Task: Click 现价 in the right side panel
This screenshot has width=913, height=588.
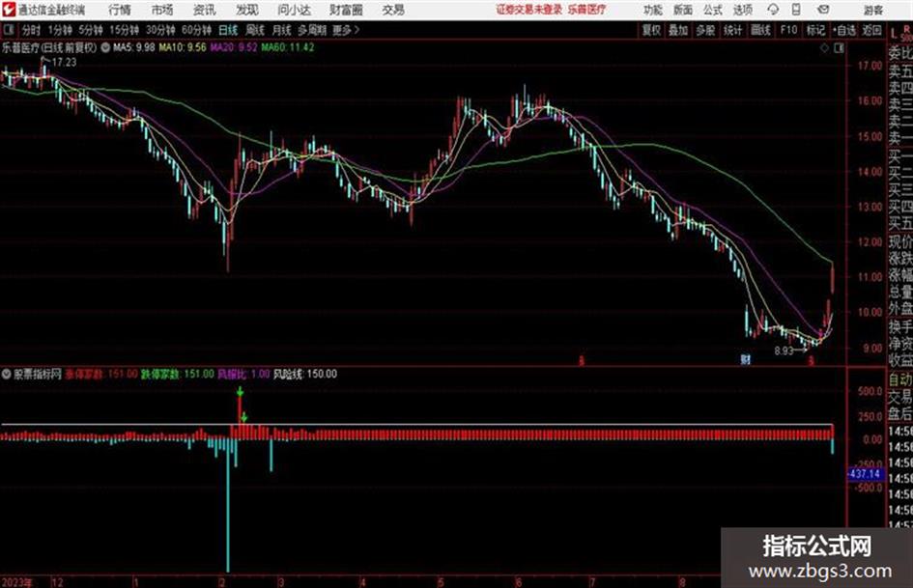Action: pos(900,241)
